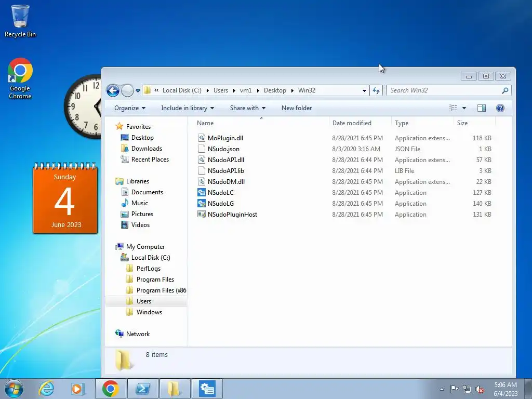Select Local Disk (C:) in the tree
The height and width of the screenshot is (399, 532).
pyautogui.click(x=151, y=258)
